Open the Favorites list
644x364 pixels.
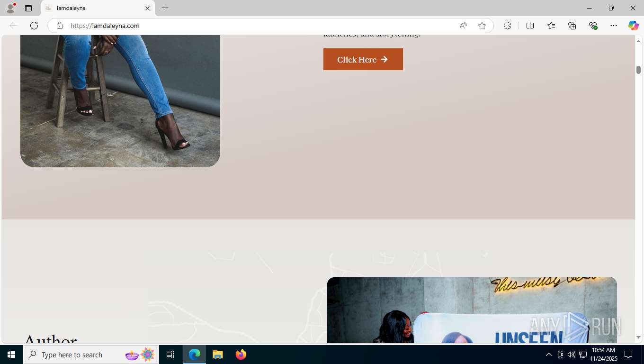(x=551, y=26)
